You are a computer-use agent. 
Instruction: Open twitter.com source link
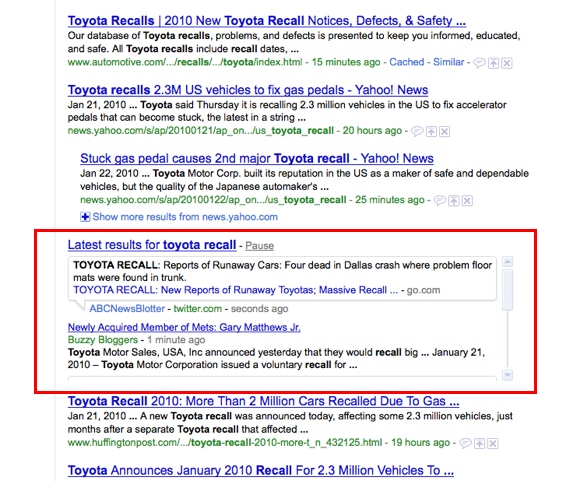(x=198, y=309)
